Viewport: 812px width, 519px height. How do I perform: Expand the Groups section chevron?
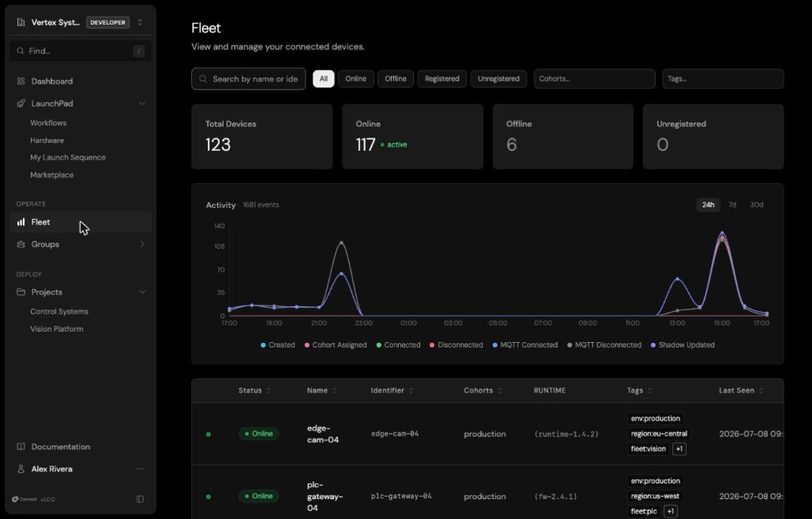click(x=142, y=244)
